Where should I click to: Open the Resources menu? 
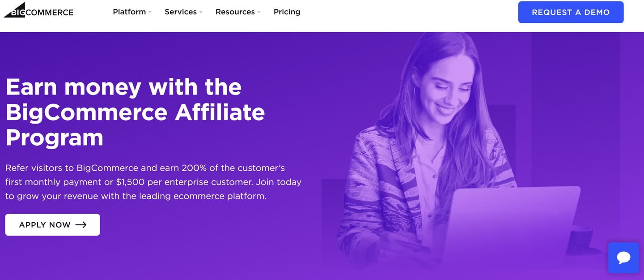(x=235, y=12)
